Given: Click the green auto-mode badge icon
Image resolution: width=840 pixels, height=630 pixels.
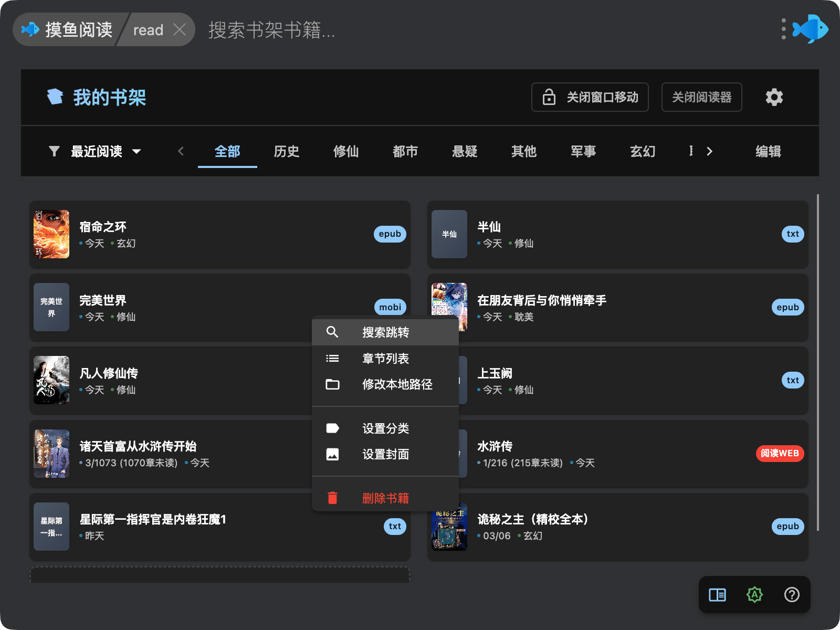Looking at the screenshot, I should pyautogui.click(x=754, y=595).
